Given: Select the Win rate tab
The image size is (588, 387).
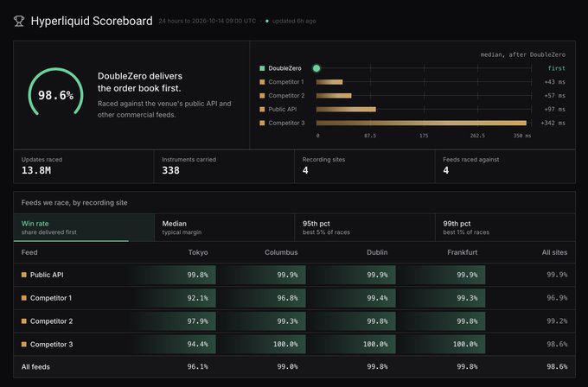Looking at the screenshot, I should coord(84,227).
